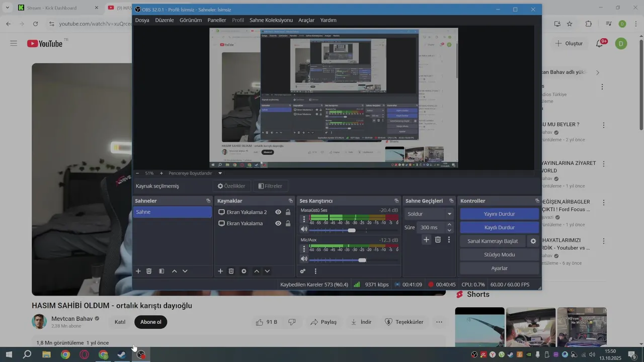The height and width of the screenshot is (362, 644).
Task: Open Sahne Koleksiyonu menu
Action: (x=271, y=20)
